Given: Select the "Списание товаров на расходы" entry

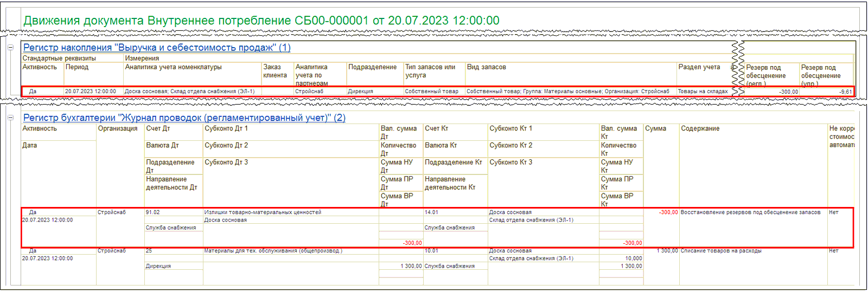Looking at the screenshot, I should [721, 251].
